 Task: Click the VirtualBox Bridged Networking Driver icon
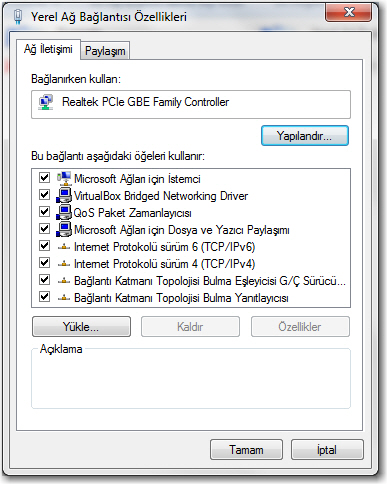[64, 195]
